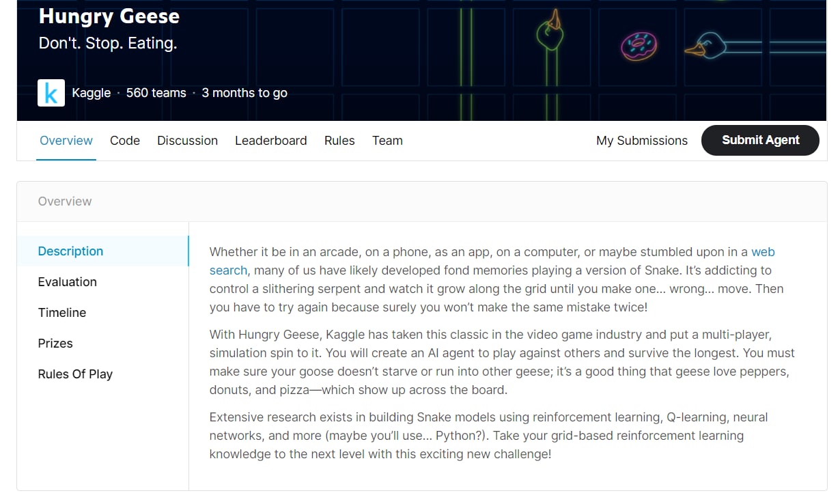The image size is (840, 504).
Task: Go to the Rules tab
Action: [339, 141]
